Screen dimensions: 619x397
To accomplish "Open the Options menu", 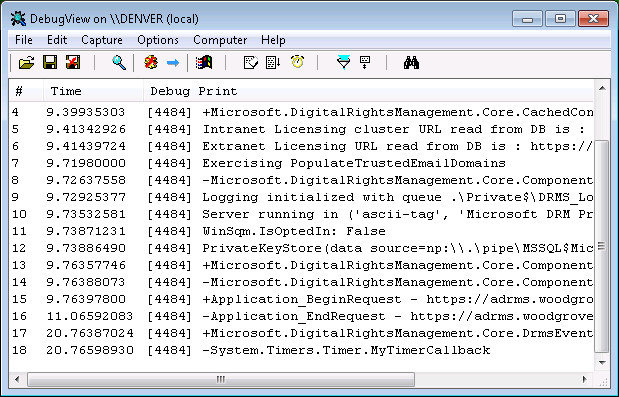I will (x=158, y=40).
